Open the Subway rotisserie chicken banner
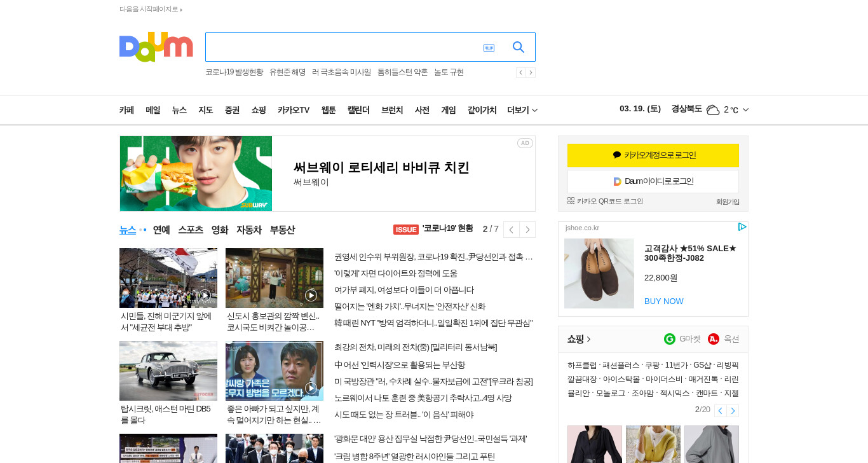 point(327,174)
